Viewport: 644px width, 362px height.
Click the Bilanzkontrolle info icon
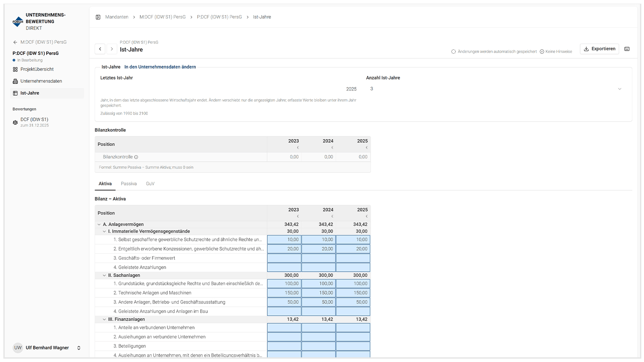[136, 157]
